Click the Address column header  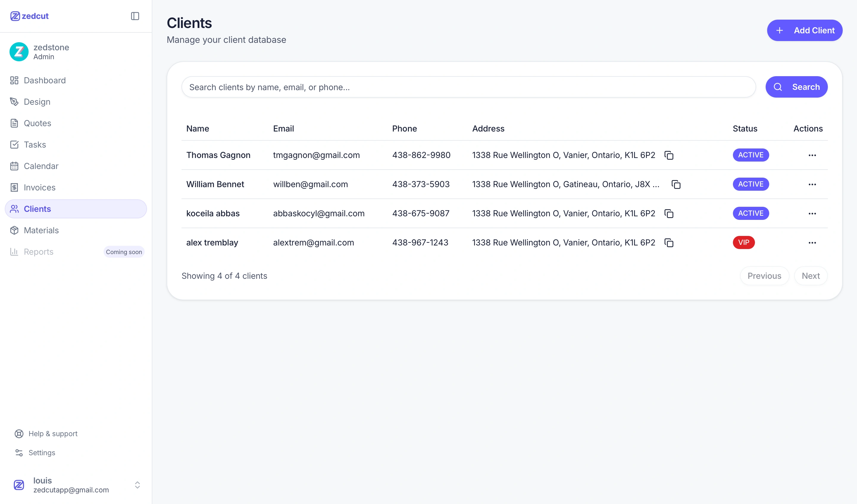488,129
